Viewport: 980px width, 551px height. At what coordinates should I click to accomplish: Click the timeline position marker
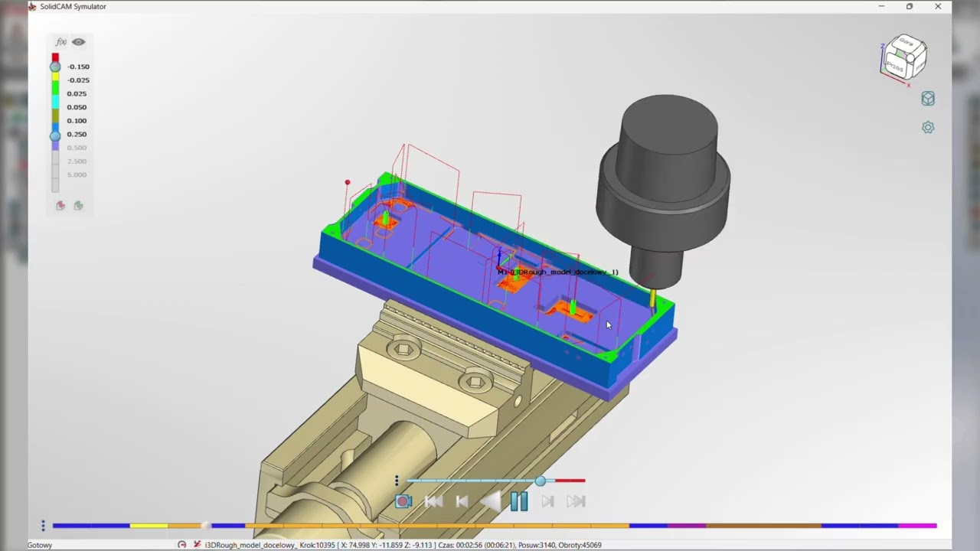[x=205, y=526]
